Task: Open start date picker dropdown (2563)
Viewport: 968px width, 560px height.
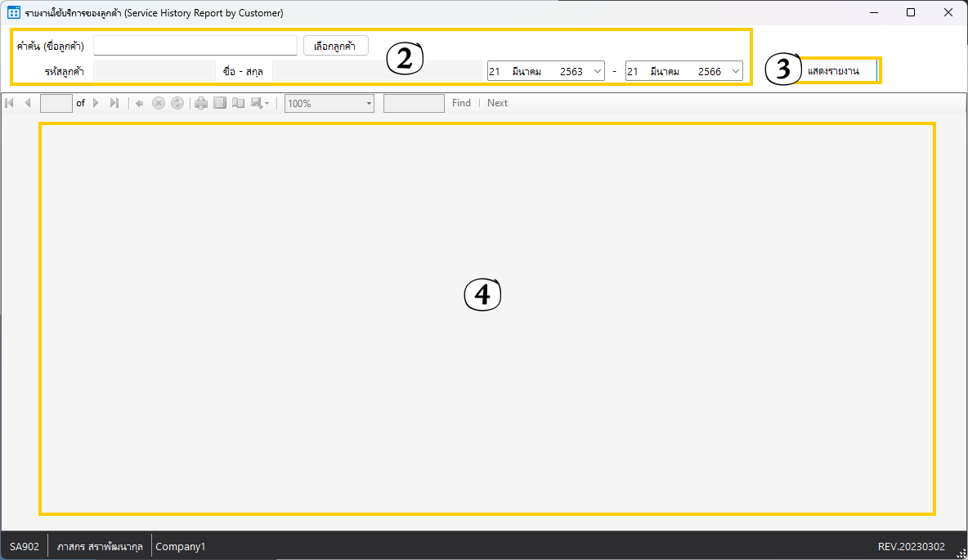Action: coord(596,72)
